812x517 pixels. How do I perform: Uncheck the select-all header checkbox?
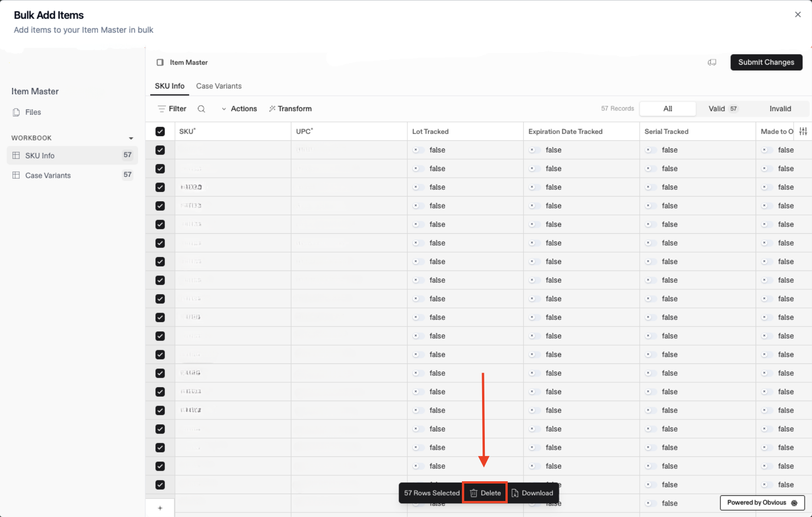[x=160, y=132]
